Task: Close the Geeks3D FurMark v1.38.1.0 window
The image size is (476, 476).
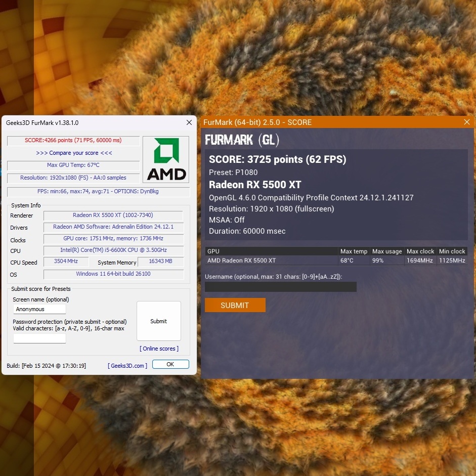Action: pos(189,122)
